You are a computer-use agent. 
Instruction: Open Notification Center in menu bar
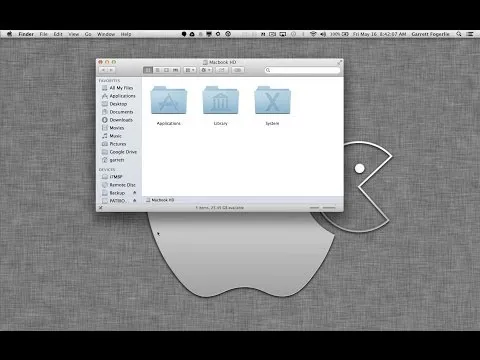click(470, 34)
